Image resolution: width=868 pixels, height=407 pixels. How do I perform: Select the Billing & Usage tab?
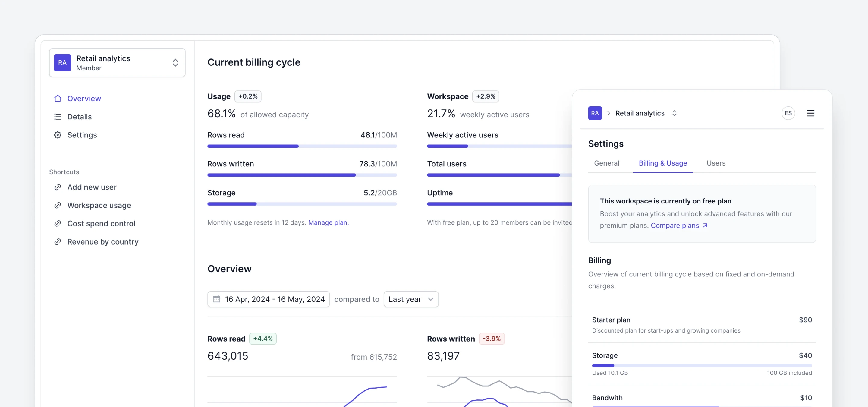pos(662,163)
